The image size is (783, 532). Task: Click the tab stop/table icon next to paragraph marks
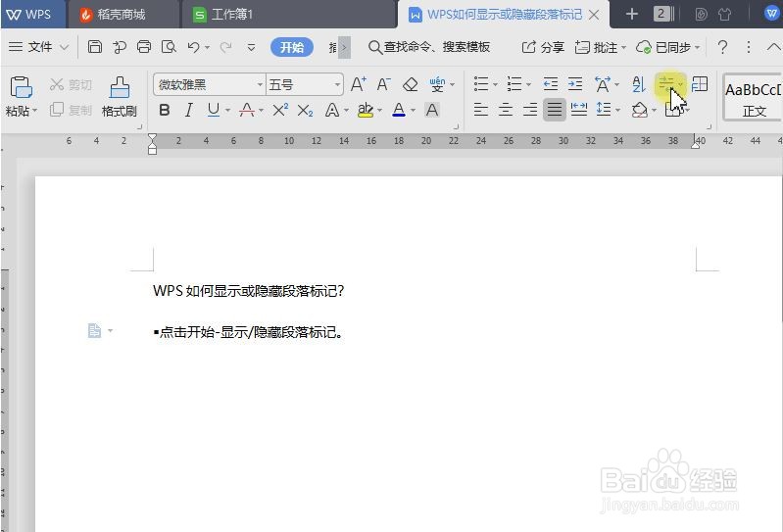(700, 84)
